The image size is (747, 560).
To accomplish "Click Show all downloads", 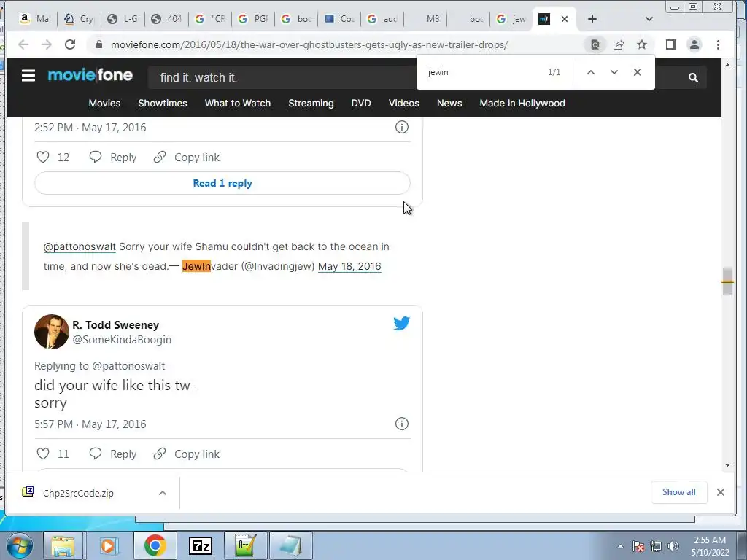I will (x=679, y=492).
